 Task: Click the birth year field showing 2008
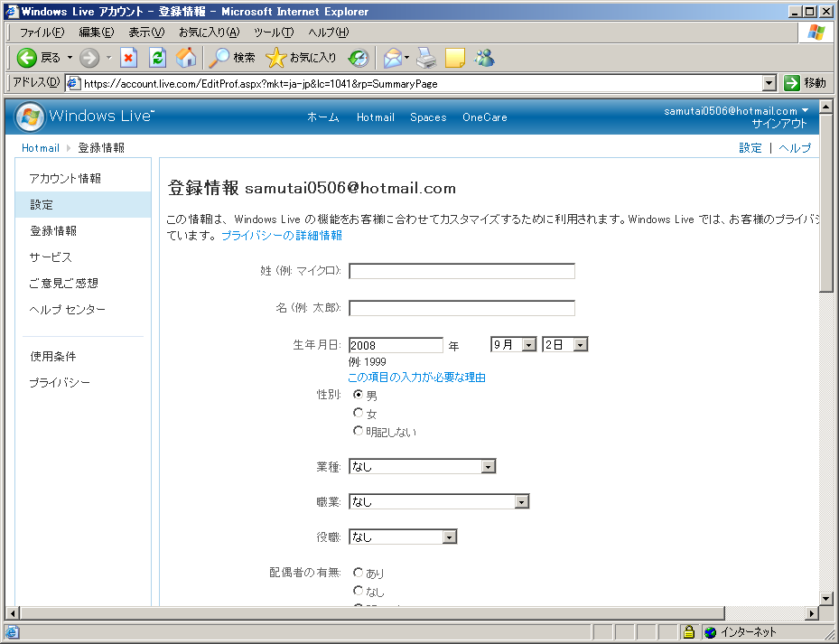pos(396,345)
